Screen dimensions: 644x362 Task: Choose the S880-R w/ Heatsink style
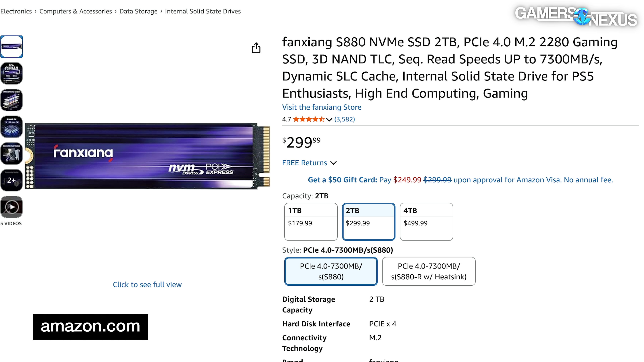click(428, 271)
